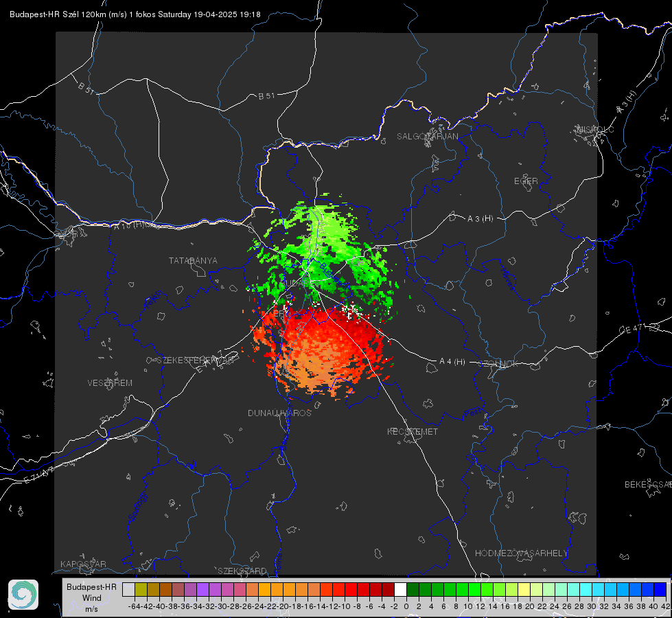Click the blue 'Fejér' county label
This screenshot has height=618, width=672.
coord(154,299)
